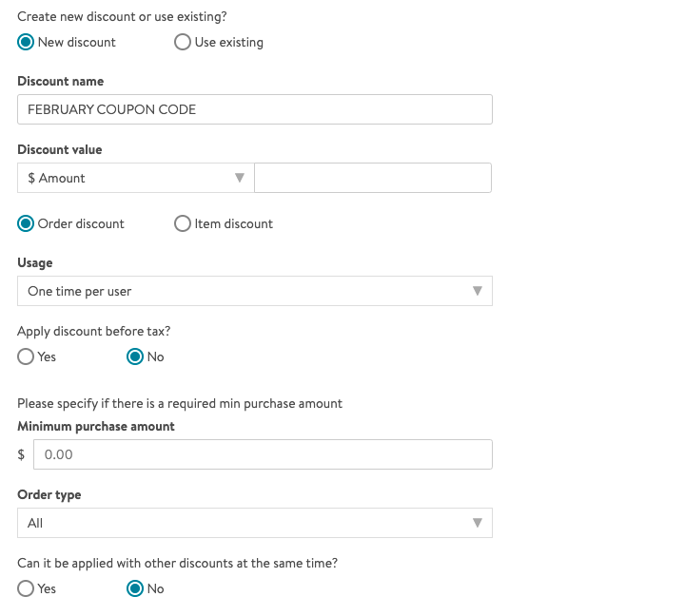Click the arrow on the $ Amount selector
Viewport: 685px width, 616px height.
240,178
